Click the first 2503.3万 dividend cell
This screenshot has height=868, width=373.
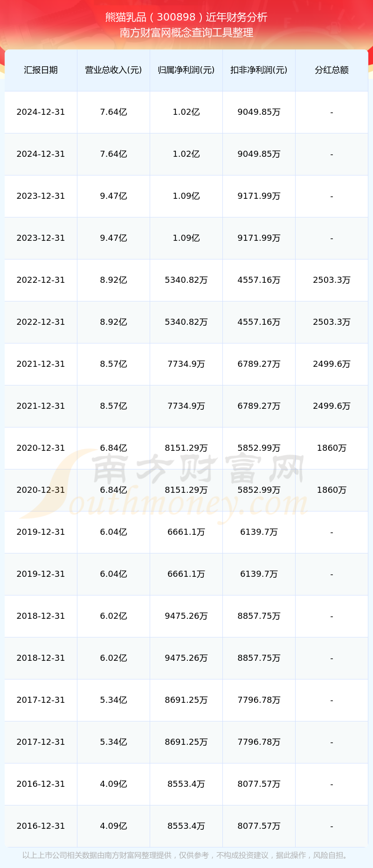pos(332,280)
